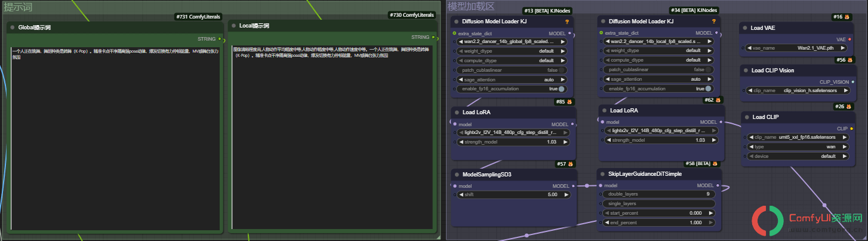Open vae_name dropdown showing Wan2.1_VAE.pth
The height and width of the screenshot is (241, 868).
(x=797, y=48)
